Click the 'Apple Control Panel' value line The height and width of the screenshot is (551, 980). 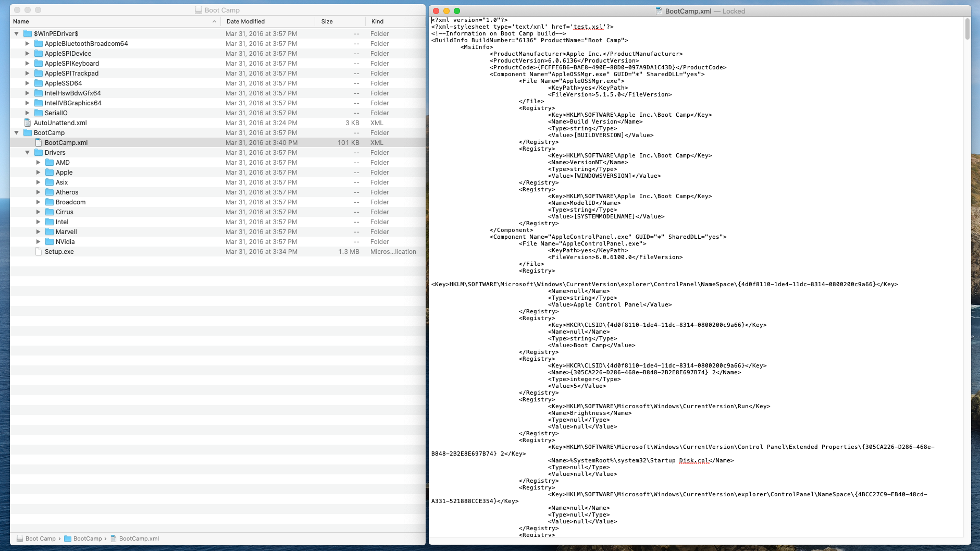click(x=610, y=304)
